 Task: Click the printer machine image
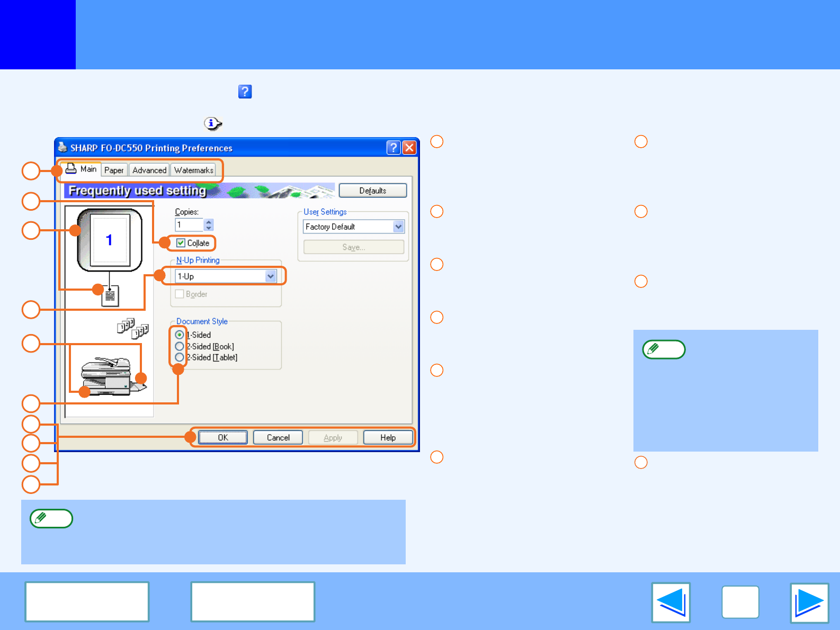(x=110, y=375)
